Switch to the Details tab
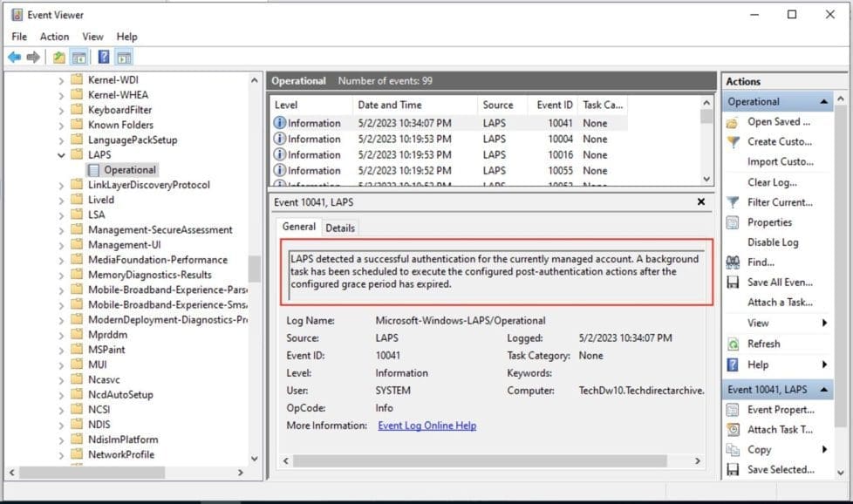The image size is (853, 504). point(339,227)
